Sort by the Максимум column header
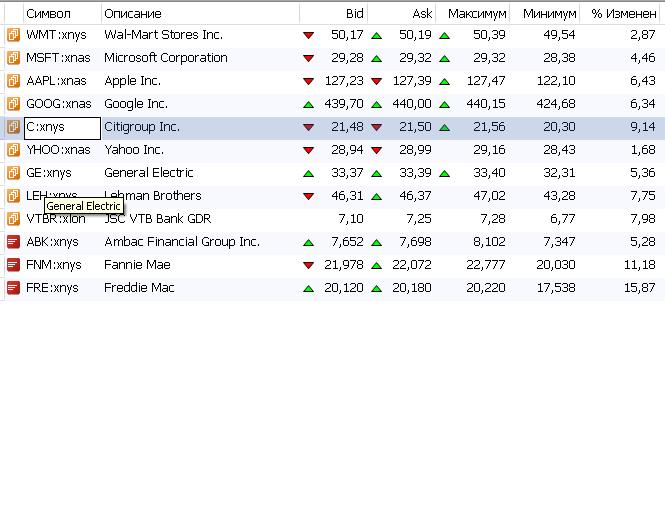The image size is (665, 512). [x=472, y=14]
